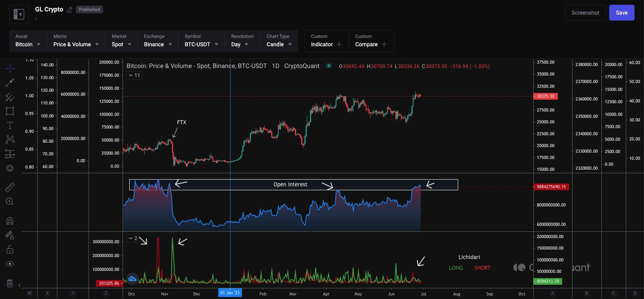Select the C scale label on bottom axis
This screenshot has height=299, width=644.
click(x=614, y=293)
